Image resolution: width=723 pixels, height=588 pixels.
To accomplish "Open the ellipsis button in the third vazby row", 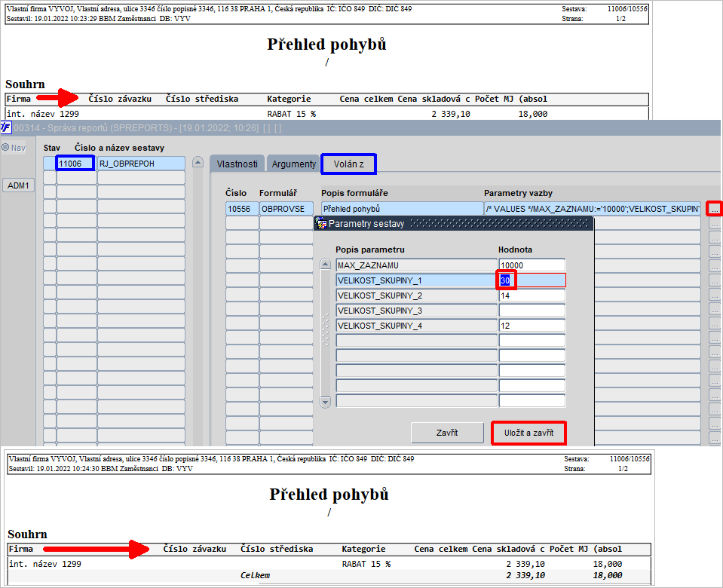I will click(x=715, y=238).
